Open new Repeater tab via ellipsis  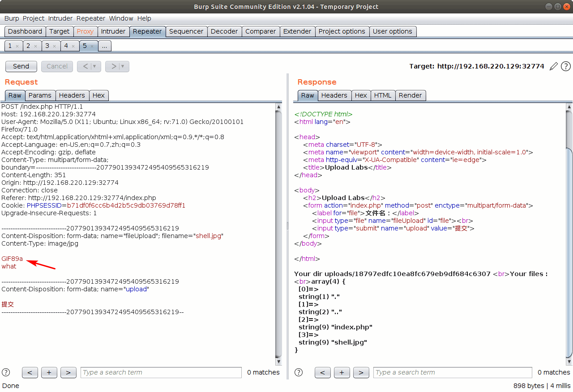tap(105, 46)
